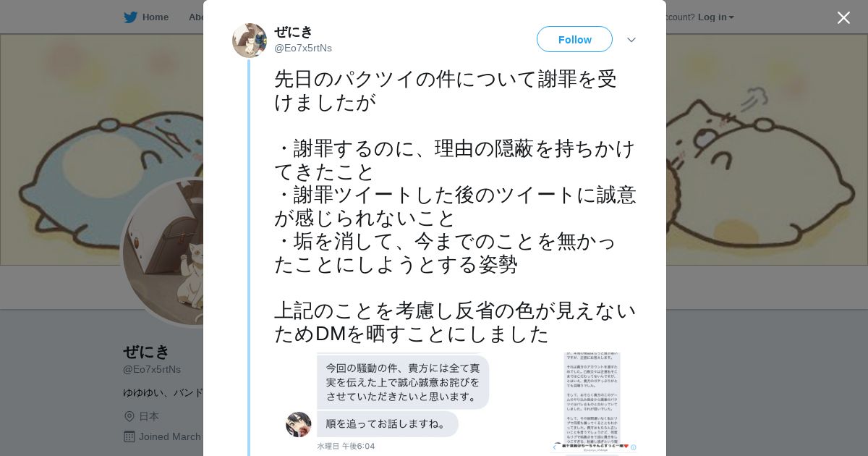Open the partially visible About menu item
Viewport: 868px width, 456px height.
195,17
